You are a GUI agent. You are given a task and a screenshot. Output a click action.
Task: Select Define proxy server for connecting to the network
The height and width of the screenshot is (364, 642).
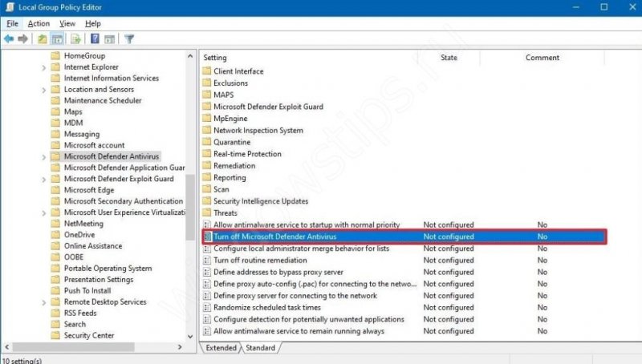pos(295,295)
